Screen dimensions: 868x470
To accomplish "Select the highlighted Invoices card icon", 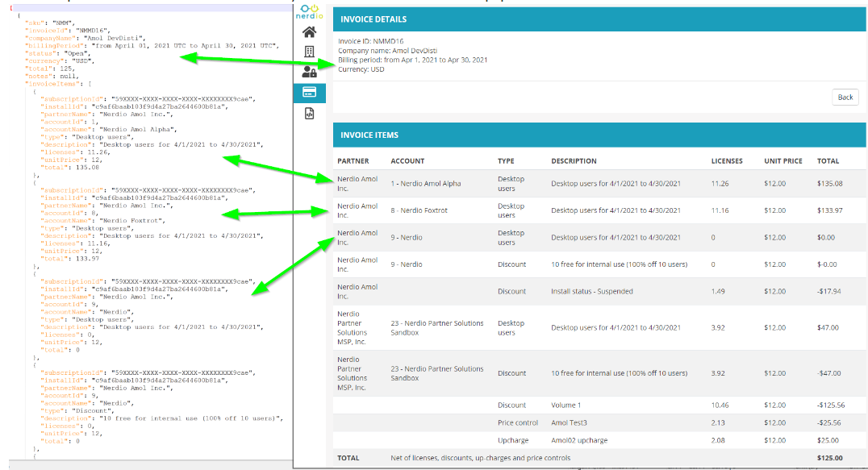I will 310,93.
